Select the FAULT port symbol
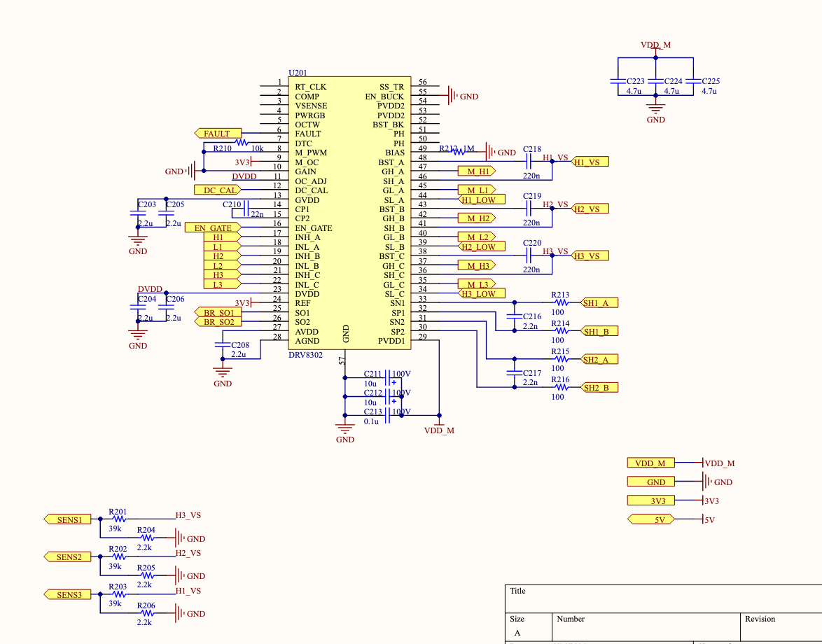822x644 pixels. pos(218,134)
